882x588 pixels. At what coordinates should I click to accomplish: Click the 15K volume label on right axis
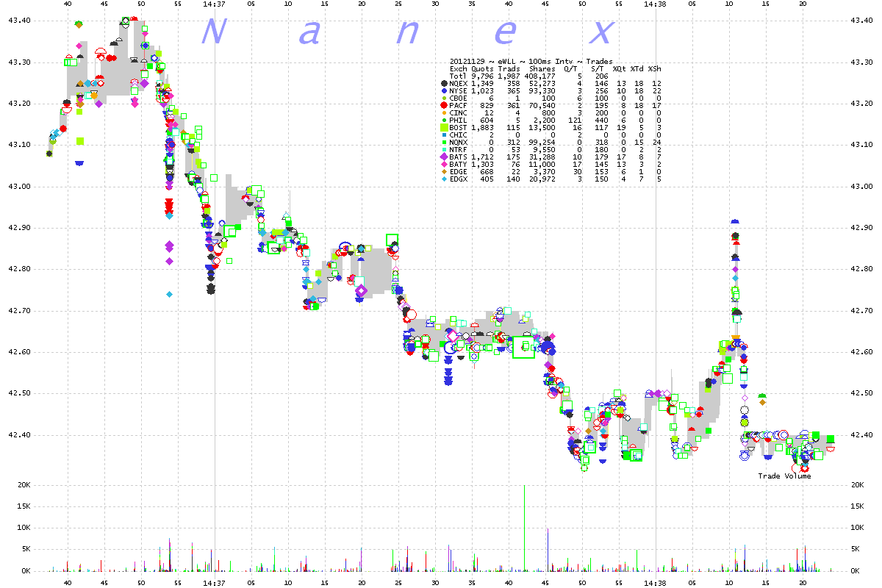click(858, 506)
